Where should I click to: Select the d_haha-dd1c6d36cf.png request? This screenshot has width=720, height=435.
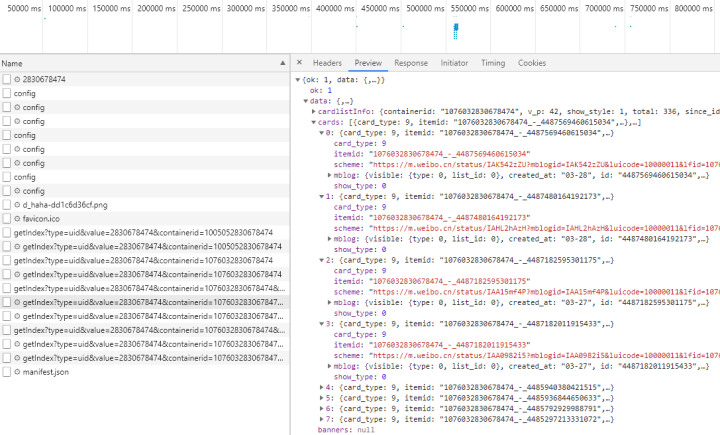click(145, 204)
